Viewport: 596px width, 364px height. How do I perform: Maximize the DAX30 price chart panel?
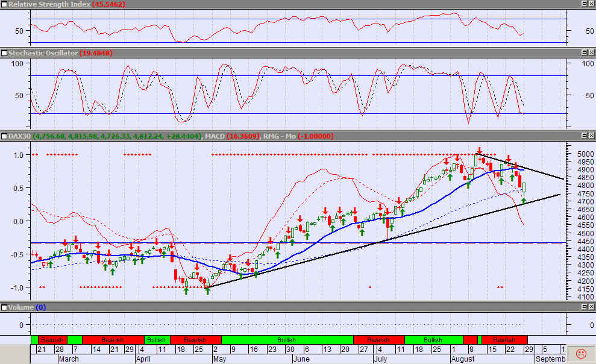click(x=583, y=136)
